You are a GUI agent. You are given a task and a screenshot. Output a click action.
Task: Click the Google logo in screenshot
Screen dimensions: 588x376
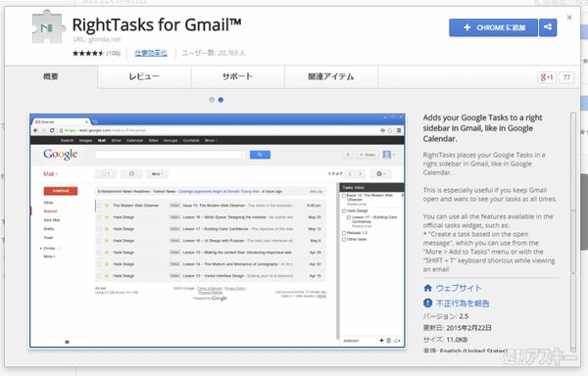[61, 154]
